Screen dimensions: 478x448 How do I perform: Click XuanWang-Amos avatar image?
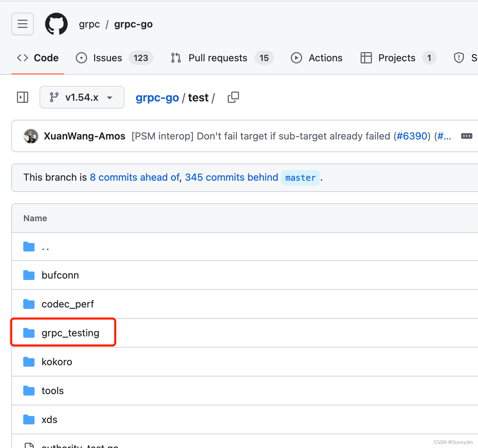point(31,136)
